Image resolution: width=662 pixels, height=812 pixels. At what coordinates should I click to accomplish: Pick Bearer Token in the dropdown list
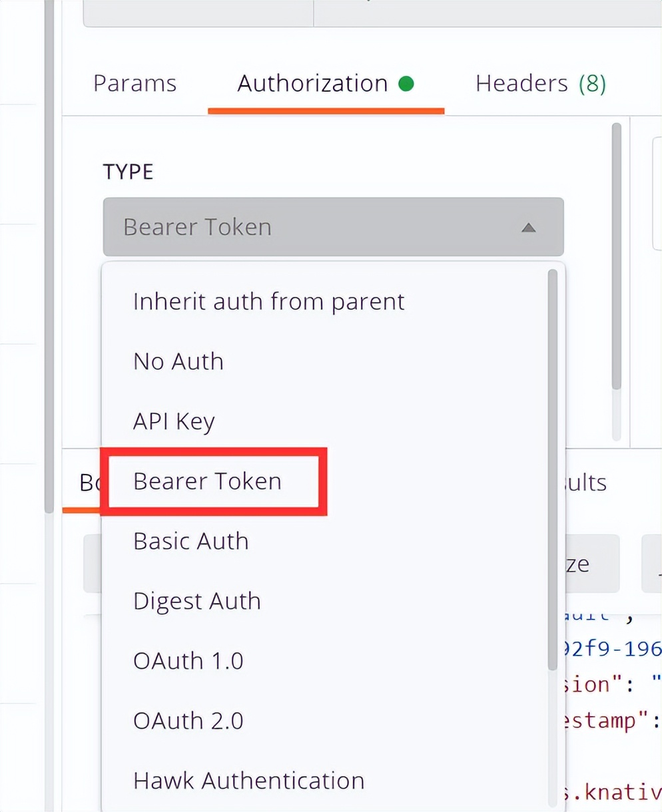[207, 481]
